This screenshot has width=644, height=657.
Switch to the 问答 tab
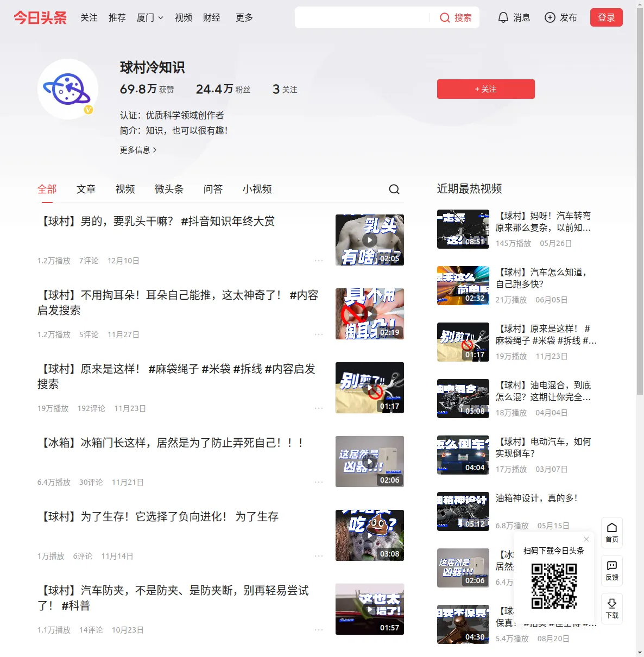point(213,189)
